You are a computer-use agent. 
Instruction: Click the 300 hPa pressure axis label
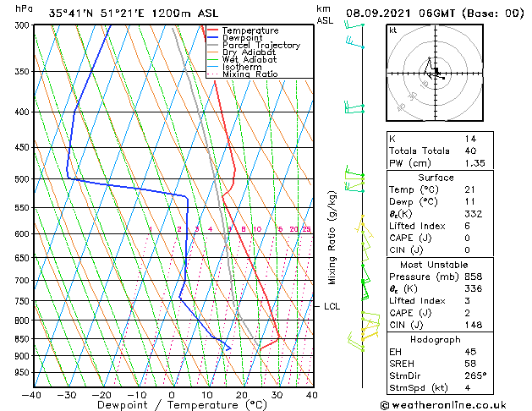coord(22,25)
